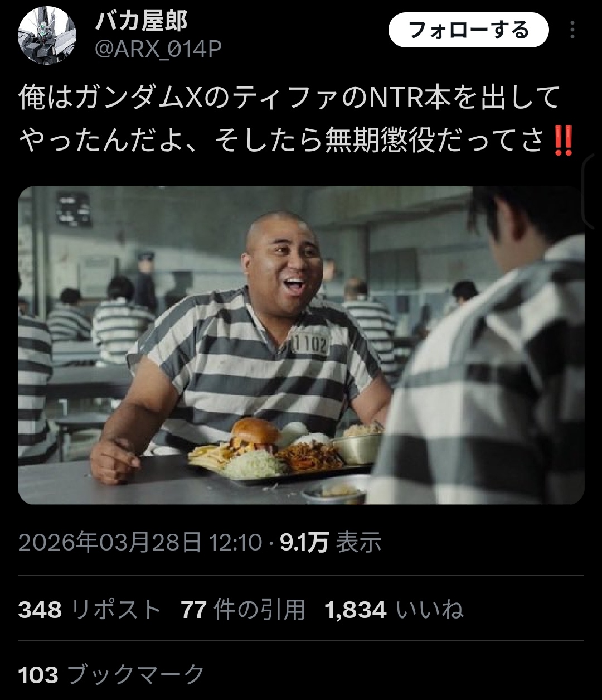View the 77 件の引用 quotes list
This screenshot has width=602, height=700.
(243, 610)
